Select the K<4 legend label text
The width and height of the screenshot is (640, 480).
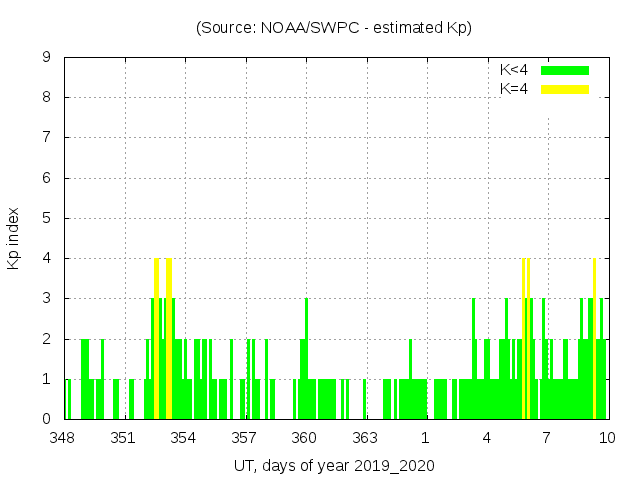click(514, 70)
